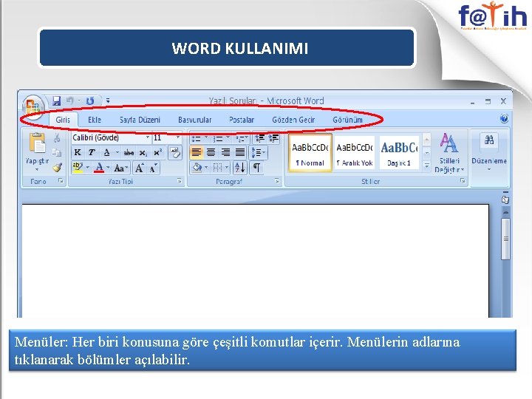Toggle superscript x² formatting
Viewport: 532px width, 399px height.
pos(158,153)
